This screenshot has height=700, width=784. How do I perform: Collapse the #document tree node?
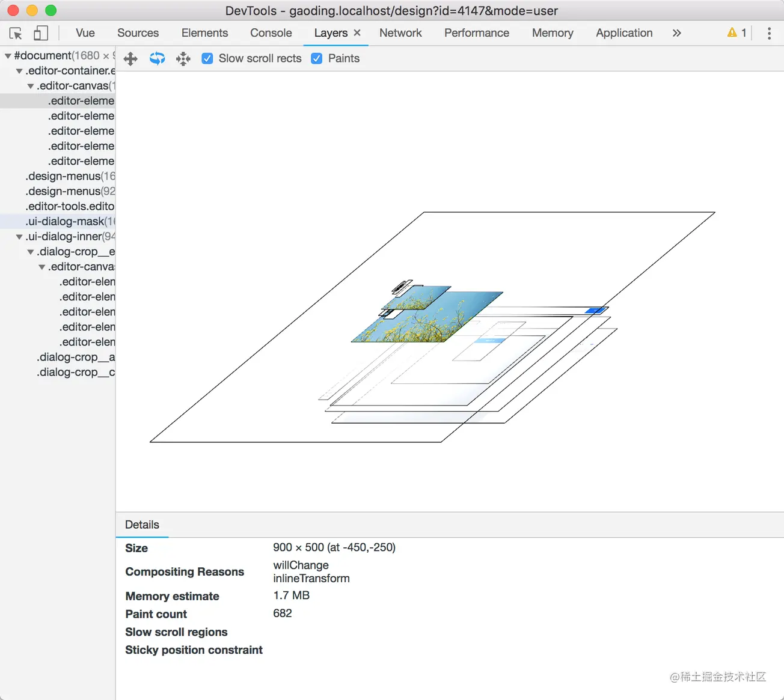tap(8, 56)
